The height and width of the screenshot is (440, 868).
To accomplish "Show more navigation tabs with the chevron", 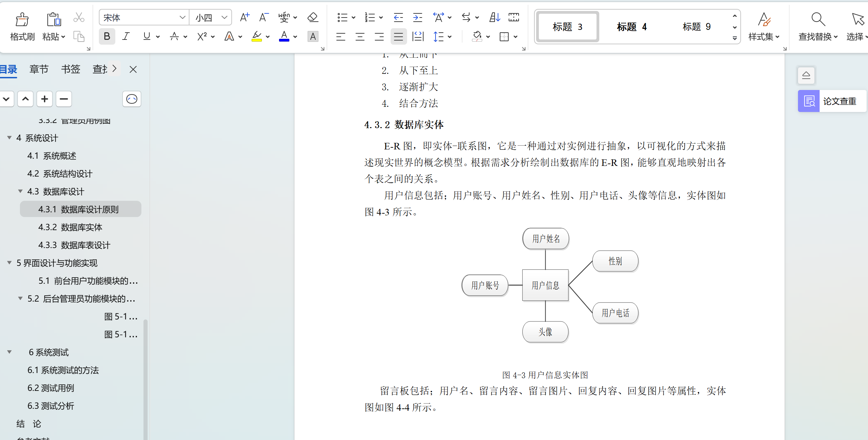I will coord(114,69).
